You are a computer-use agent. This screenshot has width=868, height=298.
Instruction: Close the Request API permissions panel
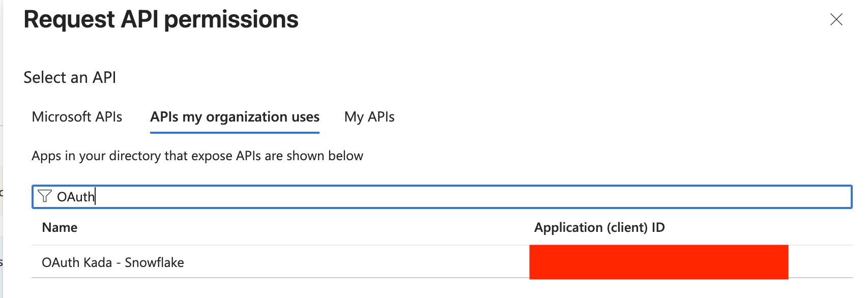[x=836, y=20]
